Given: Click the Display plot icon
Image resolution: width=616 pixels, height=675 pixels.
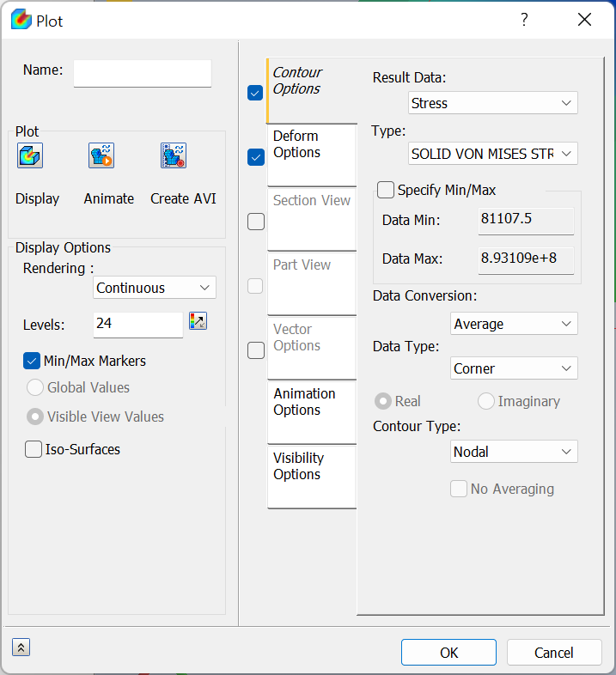Looking at the screenshot, I should (30, 155).
